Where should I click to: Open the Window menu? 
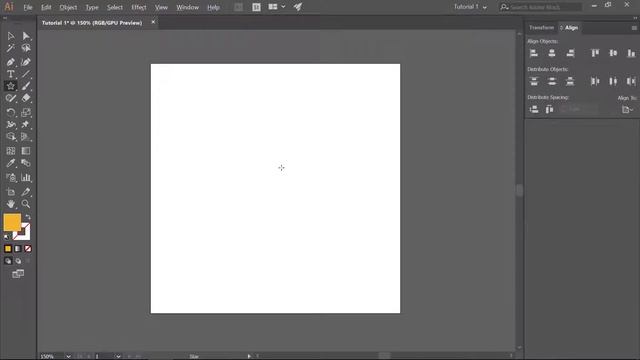187,7
